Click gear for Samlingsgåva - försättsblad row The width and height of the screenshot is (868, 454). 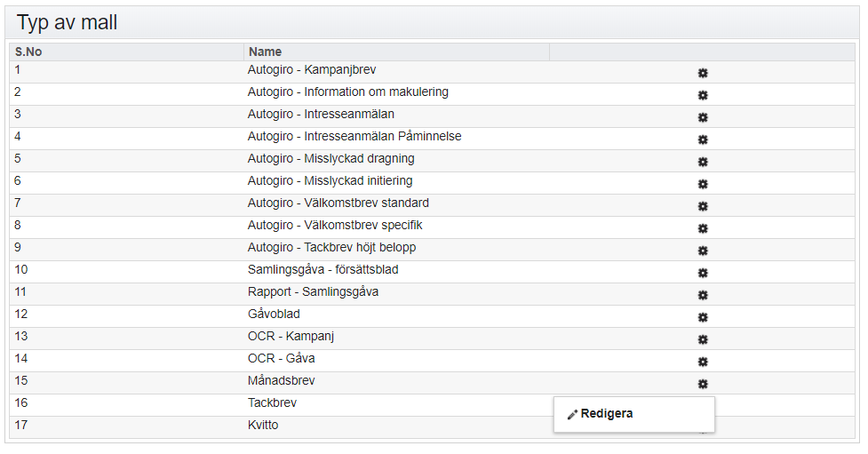pos(703,273)
